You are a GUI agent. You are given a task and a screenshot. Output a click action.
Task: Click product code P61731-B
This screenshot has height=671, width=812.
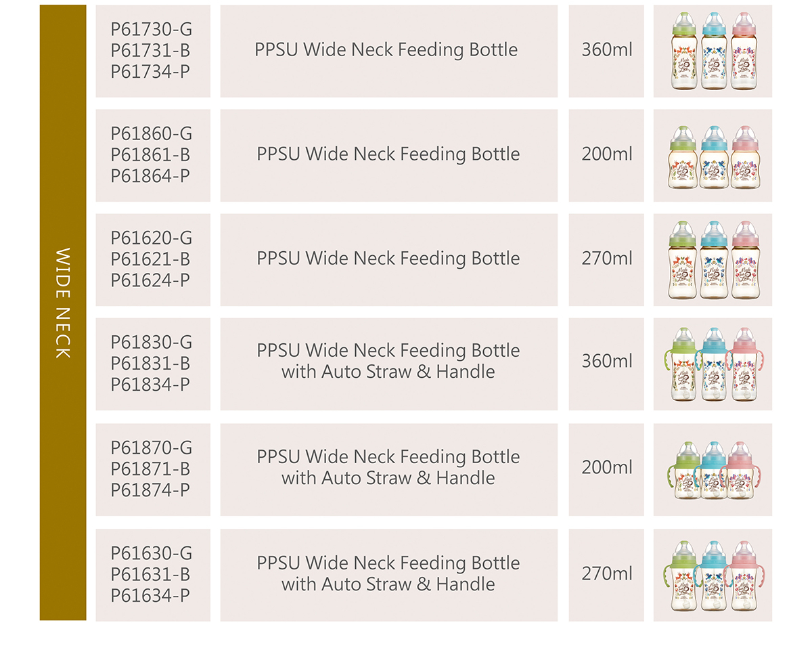coord(150,50)
